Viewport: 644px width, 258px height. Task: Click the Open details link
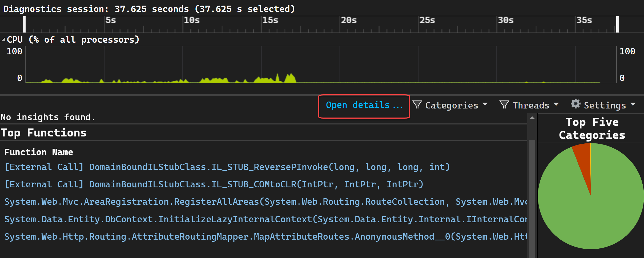[x=364, y=105]
